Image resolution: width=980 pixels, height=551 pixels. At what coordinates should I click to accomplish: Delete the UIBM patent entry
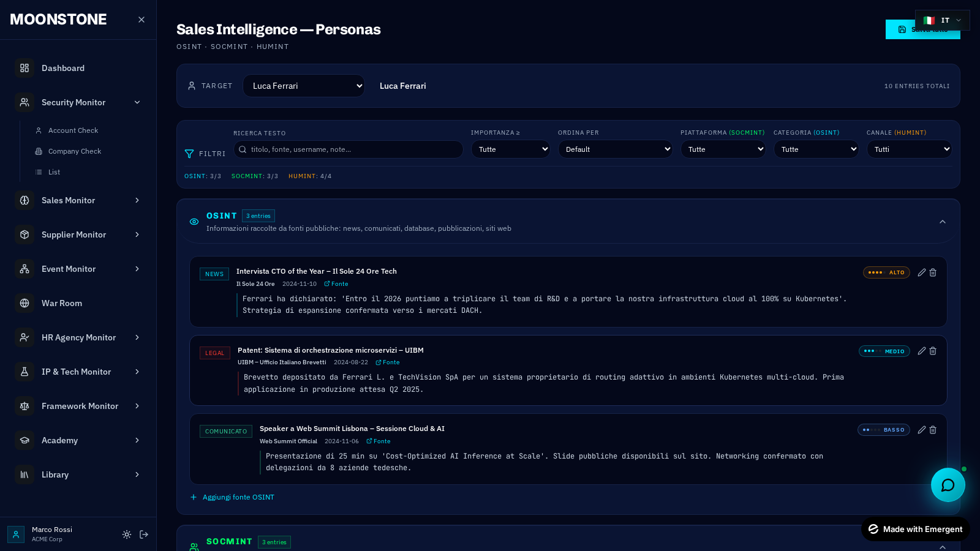933,351
